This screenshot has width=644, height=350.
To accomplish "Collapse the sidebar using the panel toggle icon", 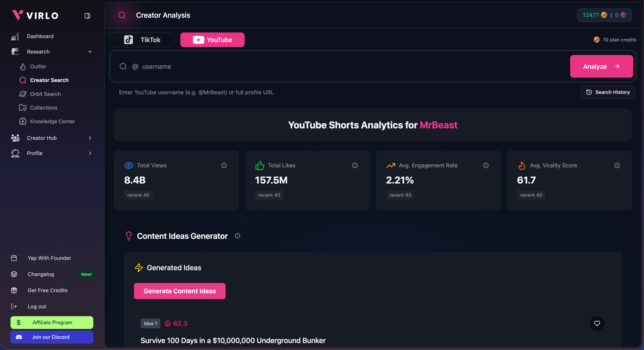I will (x=87, y=15).
